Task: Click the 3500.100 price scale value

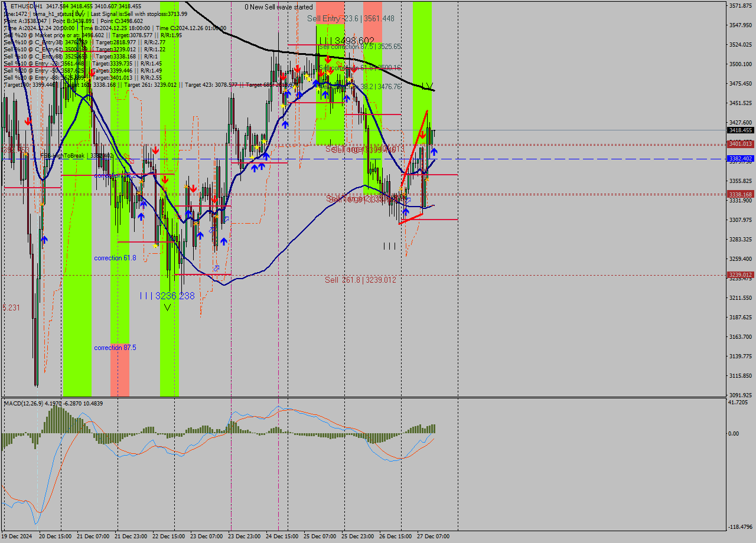Action: (x=741, y=64)
